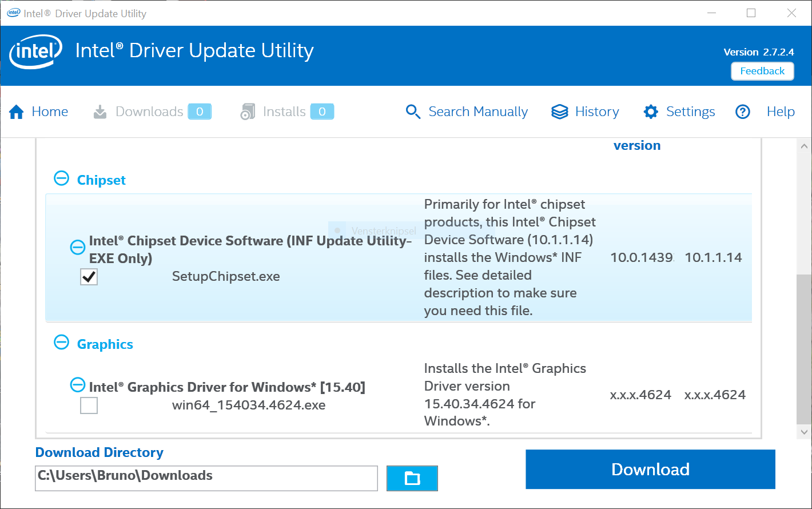Image resolution: width=812 pixels, height=509 pixels.
Task: Click the Feedback button
Action: tap(762, 71)
